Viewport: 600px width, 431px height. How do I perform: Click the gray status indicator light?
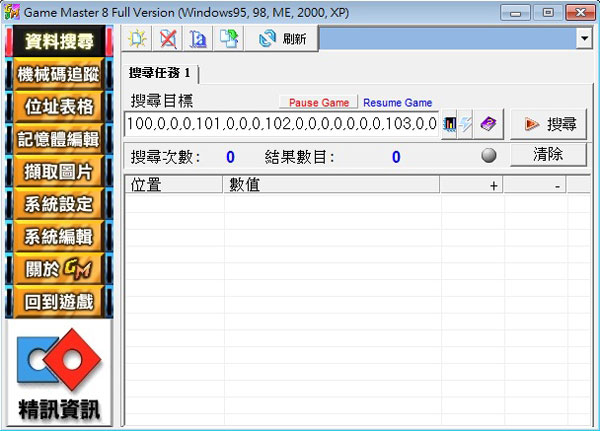(x=489, y=155)
